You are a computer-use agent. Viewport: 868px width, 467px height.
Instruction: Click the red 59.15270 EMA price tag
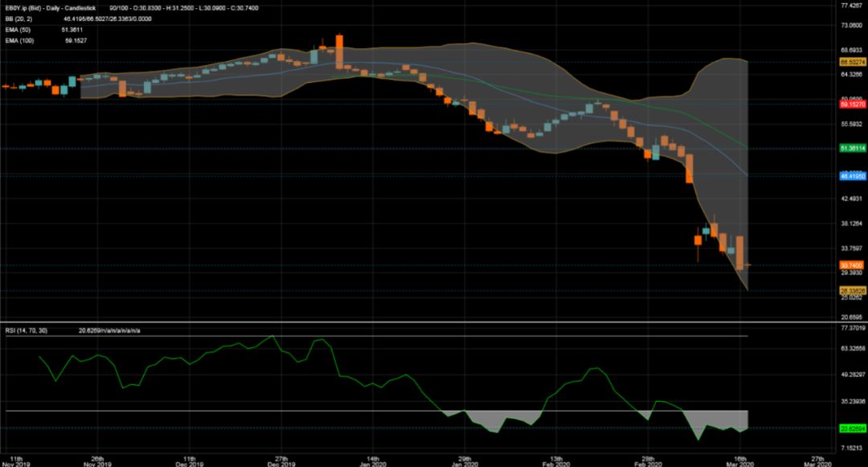coord(852,104)
